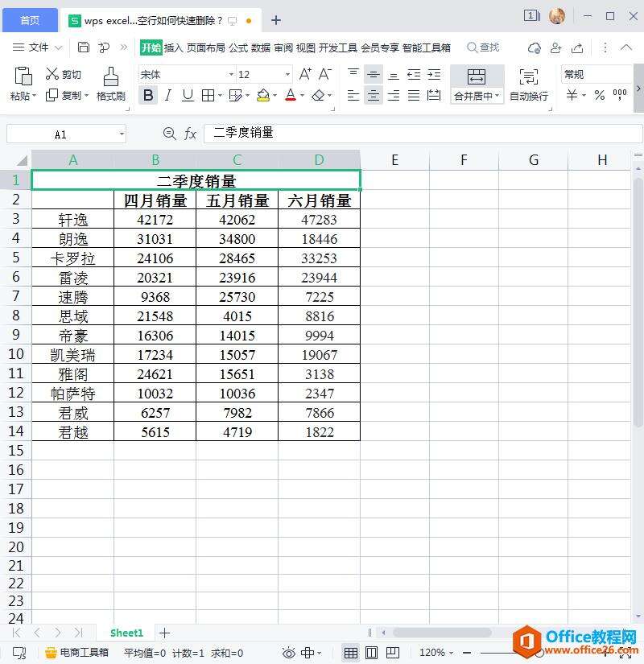Screen dimensions: 644x664
Task: Toggle top vertical alignment
Action: [x=353, y=72]
